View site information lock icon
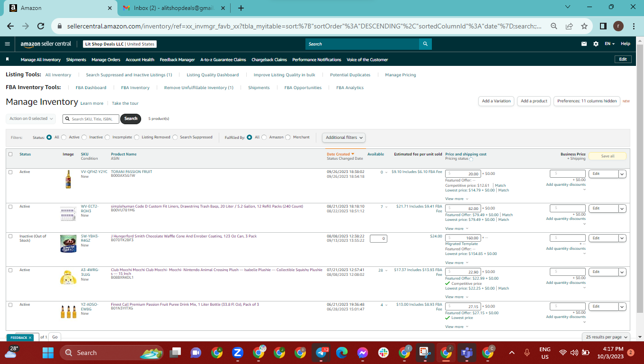The height and width of the screenshot is (364, 644). pos(60,27)
